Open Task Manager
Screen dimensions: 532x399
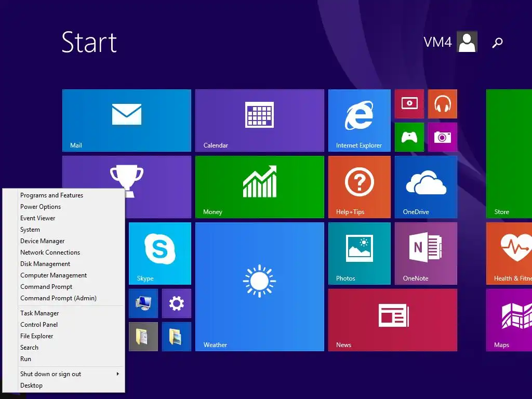point(64,313)
